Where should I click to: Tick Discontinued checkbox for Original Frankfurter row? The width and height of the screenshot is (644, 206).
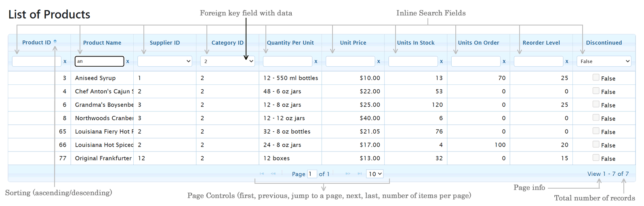[596, 158]
